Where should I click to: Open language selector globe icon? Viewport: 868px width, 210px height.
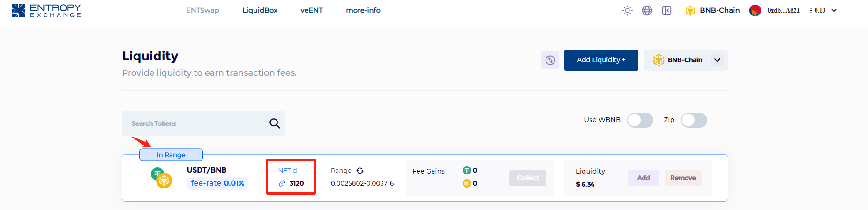647,11
